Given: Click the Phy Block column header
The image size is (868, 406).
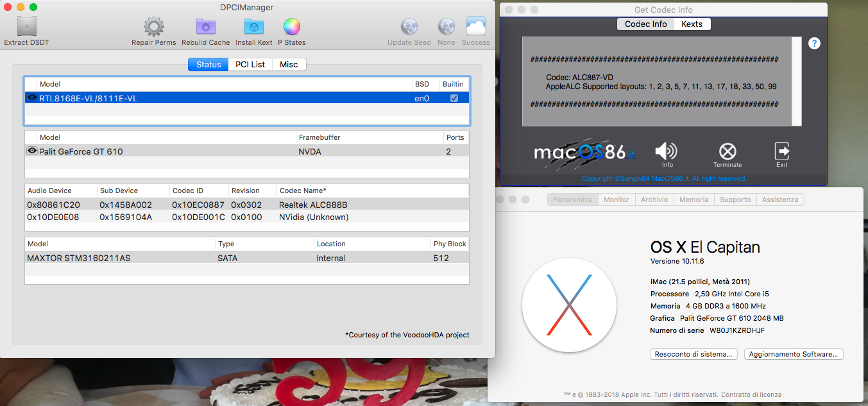Looking at the screenshot, I should pos(450,244).
